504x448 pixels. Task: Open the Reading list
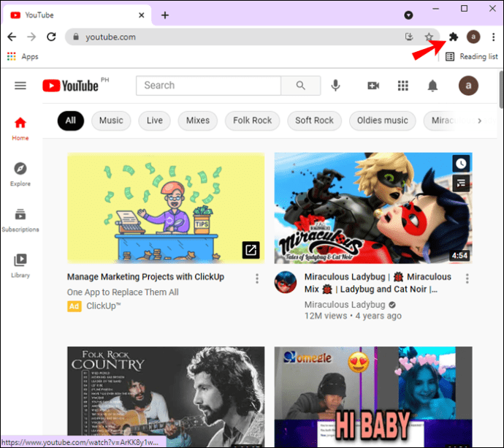click(x=472, y=56)
